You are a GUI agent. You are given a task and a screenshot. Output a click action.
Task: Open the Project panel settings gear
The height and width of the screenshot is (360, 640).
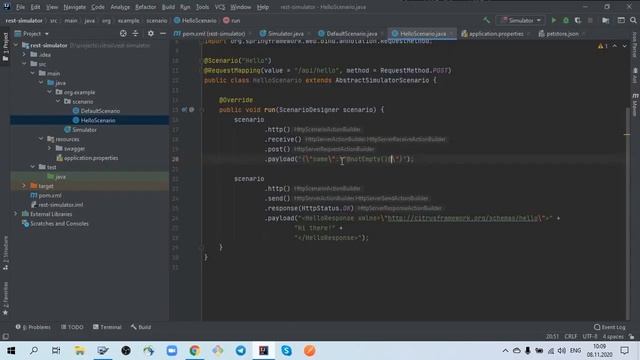[151, 33]
